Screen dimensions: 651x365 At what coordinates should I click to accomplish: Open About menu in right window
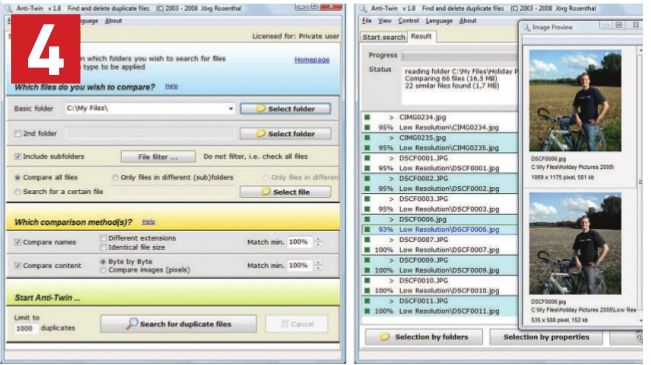tap(468, 21)
